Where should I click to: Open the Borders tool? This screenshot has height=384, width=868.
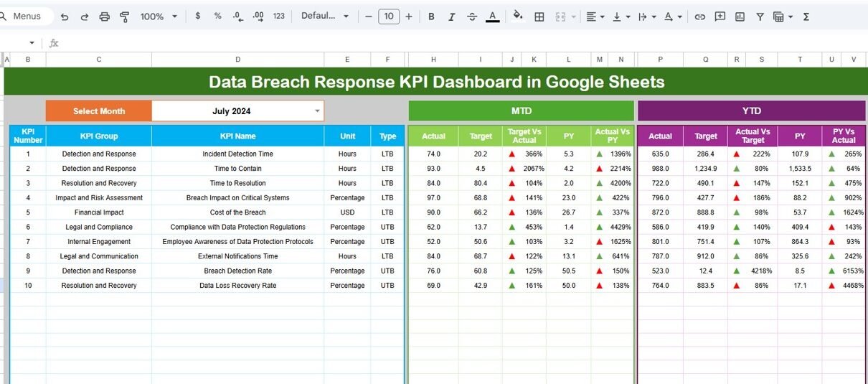[x=539, y=17]
